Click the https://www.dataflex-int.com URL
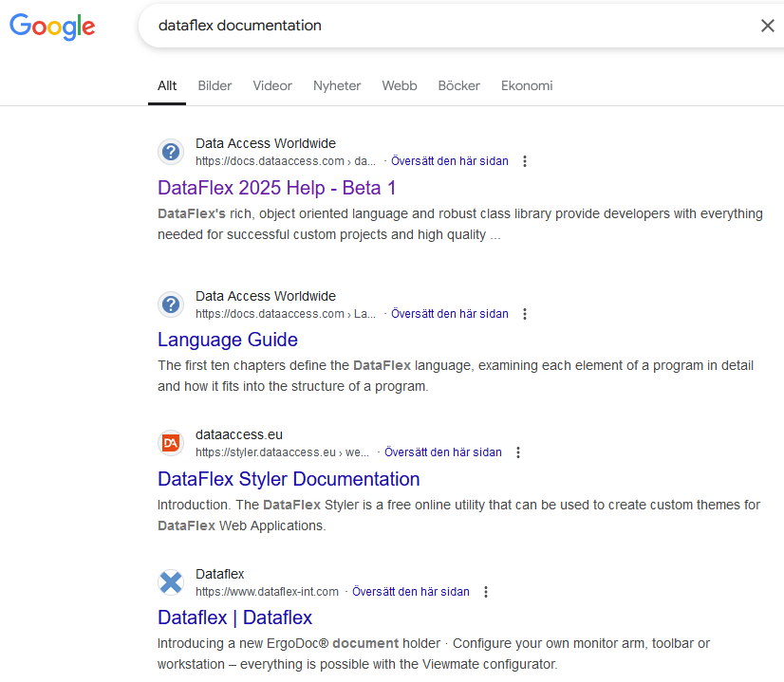The height and width of the screenshot is (682, 784). (267, 592)
